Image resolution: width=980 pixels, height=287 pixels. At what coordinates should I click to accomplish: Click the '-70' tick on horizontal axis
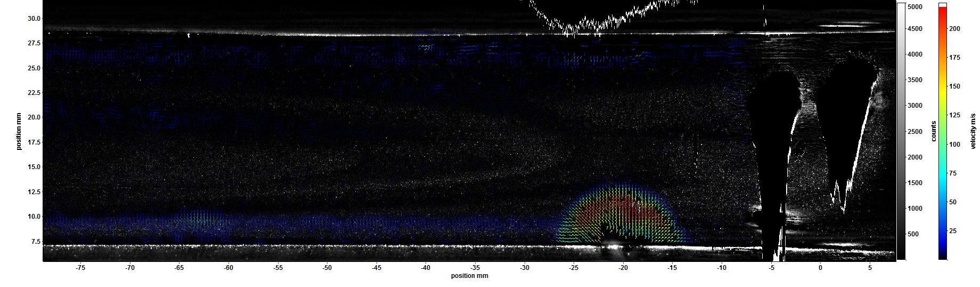(x=130, y=268)
